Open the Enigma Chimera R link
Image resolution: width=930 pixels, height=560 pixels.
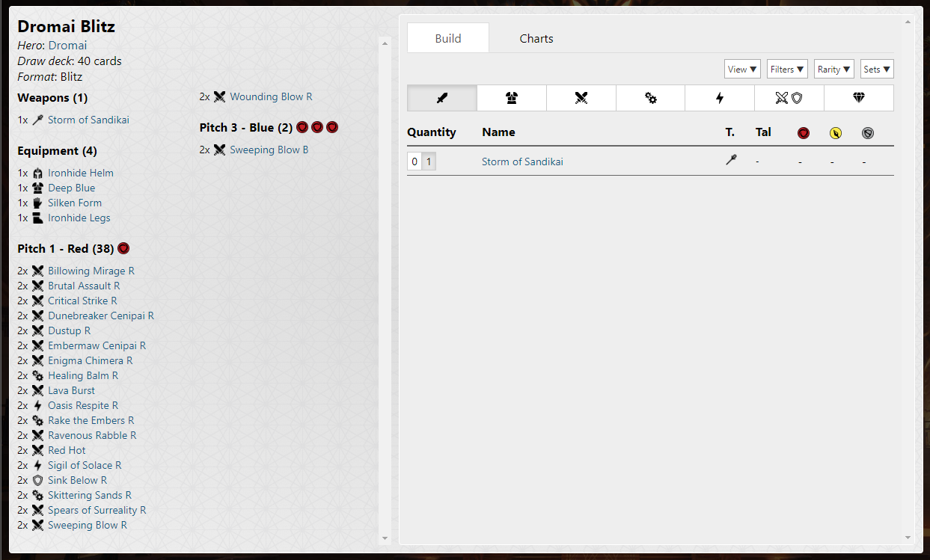91,360
